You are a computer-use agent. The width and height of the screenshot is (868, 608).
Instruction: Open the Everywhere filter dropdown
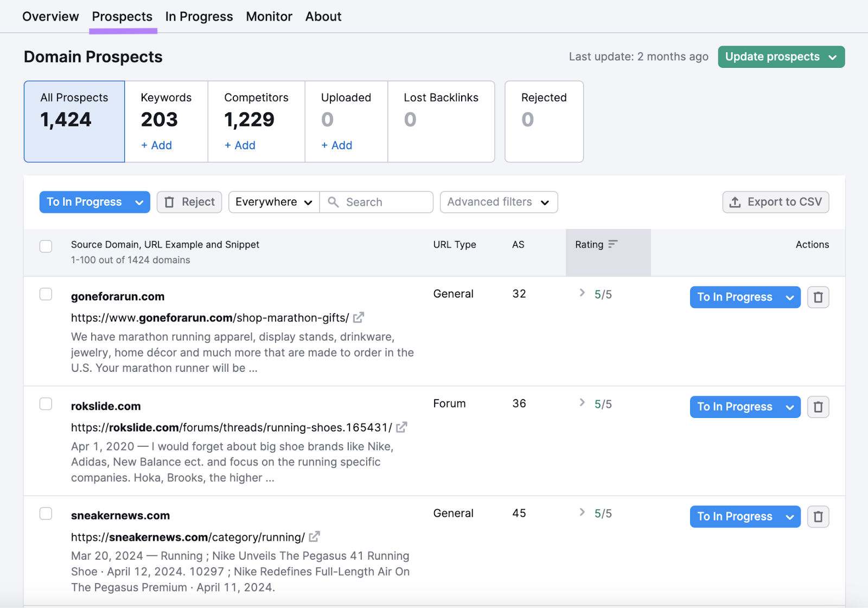coord(273,202)
